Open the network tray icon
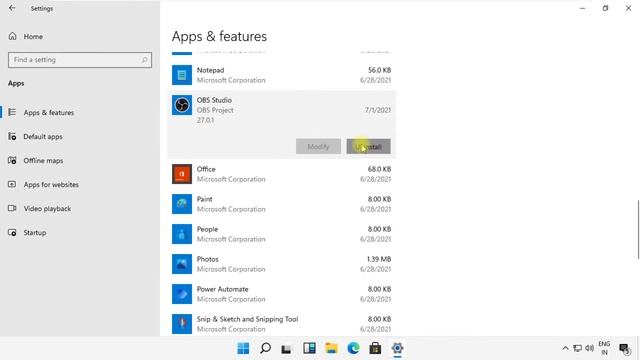Viewport: 640px width, 360px height. pos(578,348)
